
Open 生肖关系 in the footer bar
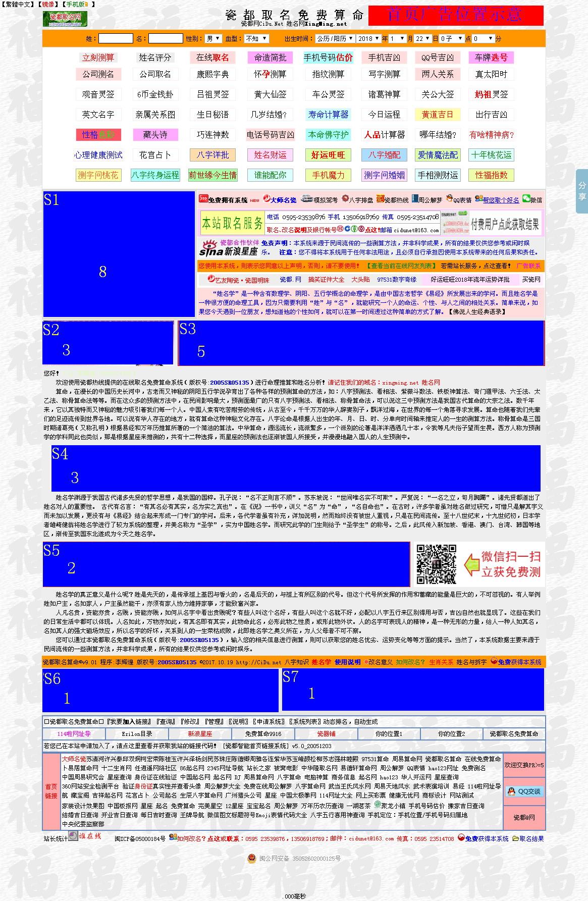pos(441,662)
